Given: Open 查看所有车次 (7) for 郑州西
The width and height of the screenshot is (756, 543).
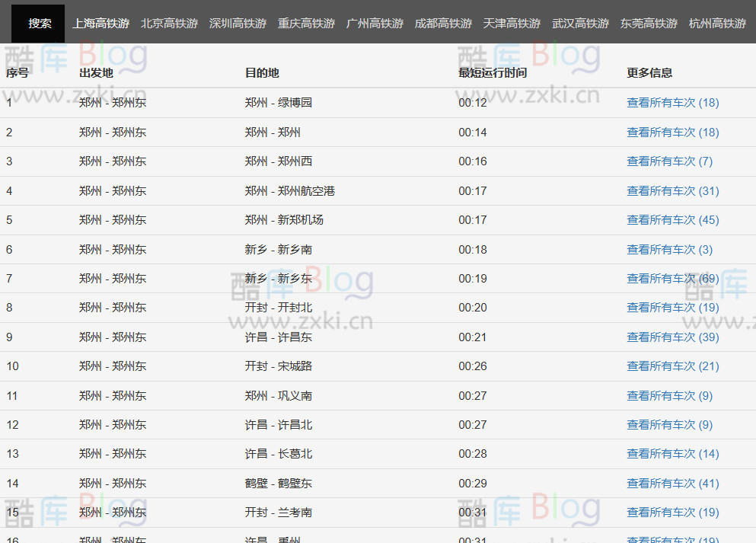Looking at the screenshot, I should point(669,161).
